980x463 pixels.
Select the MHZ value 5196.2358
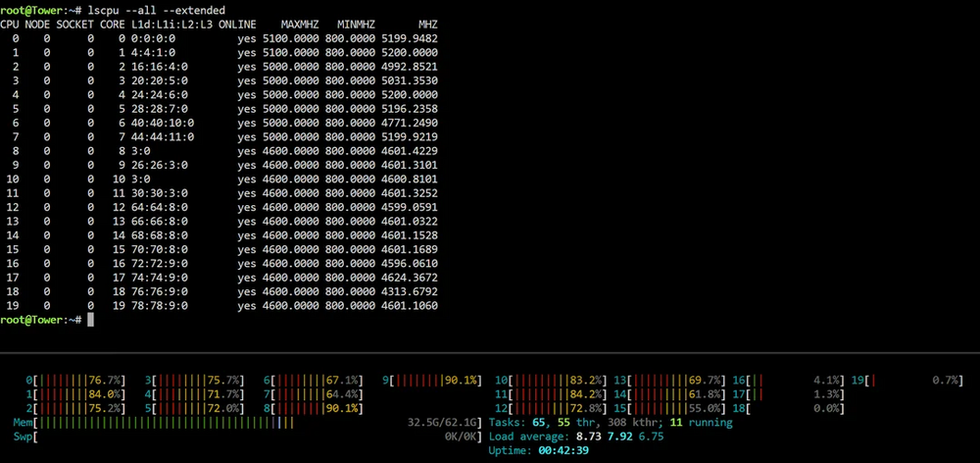tap(410, 109)
